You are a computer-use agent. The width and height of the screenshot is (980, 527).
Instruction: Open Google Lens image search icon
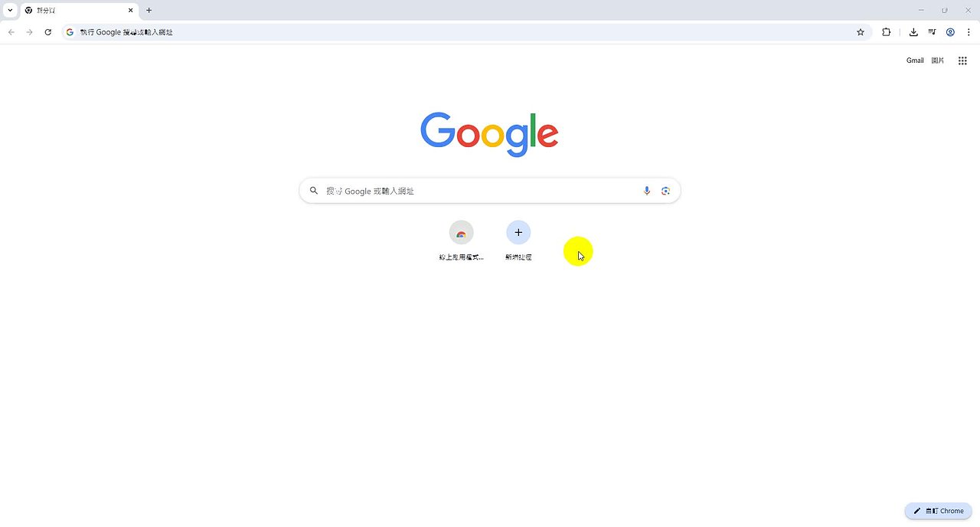point(666,191)
